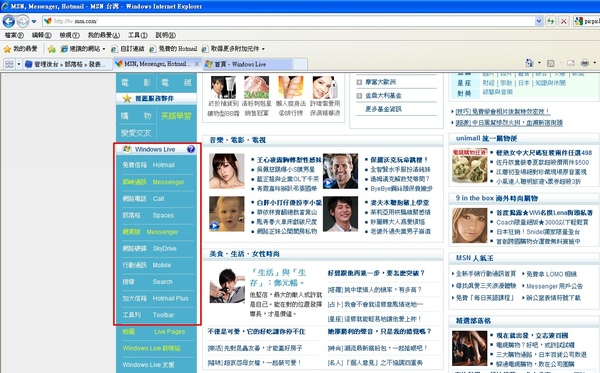
Task: Click the Windows Live help question-mark icon
Action: tap(191, 149)
